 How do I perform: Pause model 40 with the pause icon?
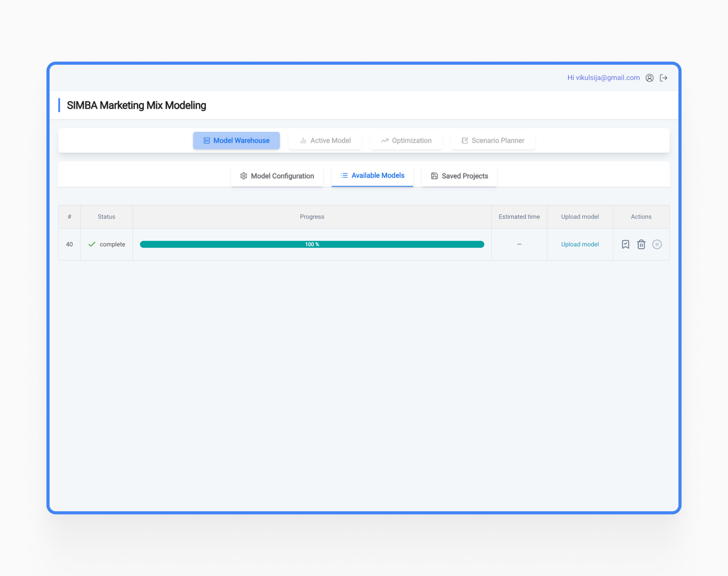pos(657,245)
